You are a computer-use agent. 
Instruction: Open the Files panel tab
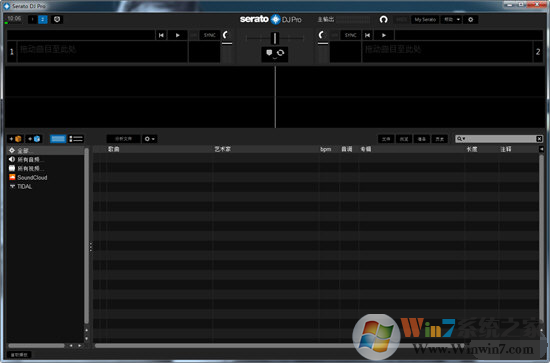tap(386, 139)
